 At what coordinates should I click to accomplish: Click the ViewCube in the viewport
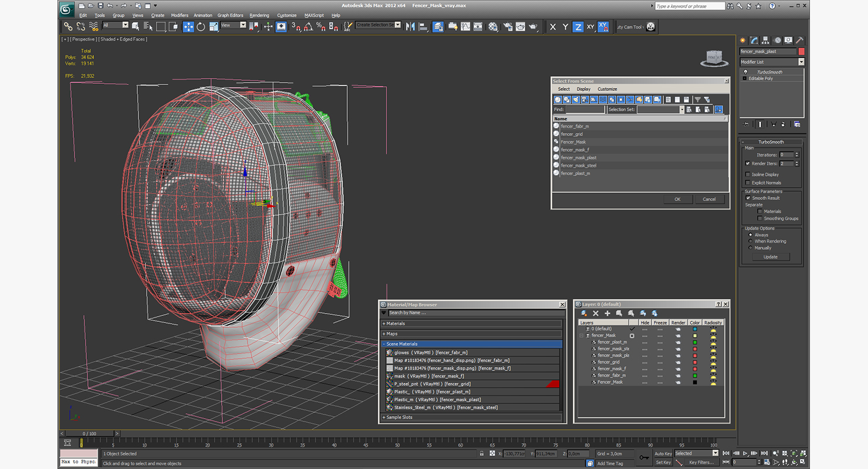(x=713, y=57)
